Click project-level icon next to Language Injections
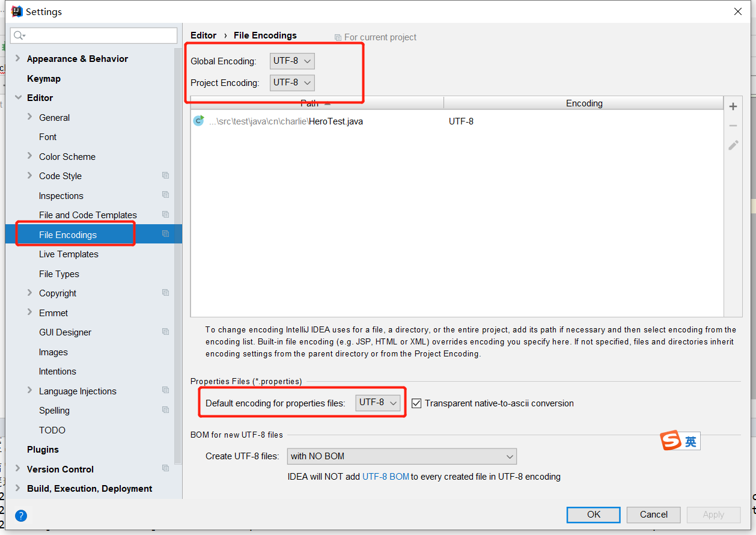 point(165,391)
